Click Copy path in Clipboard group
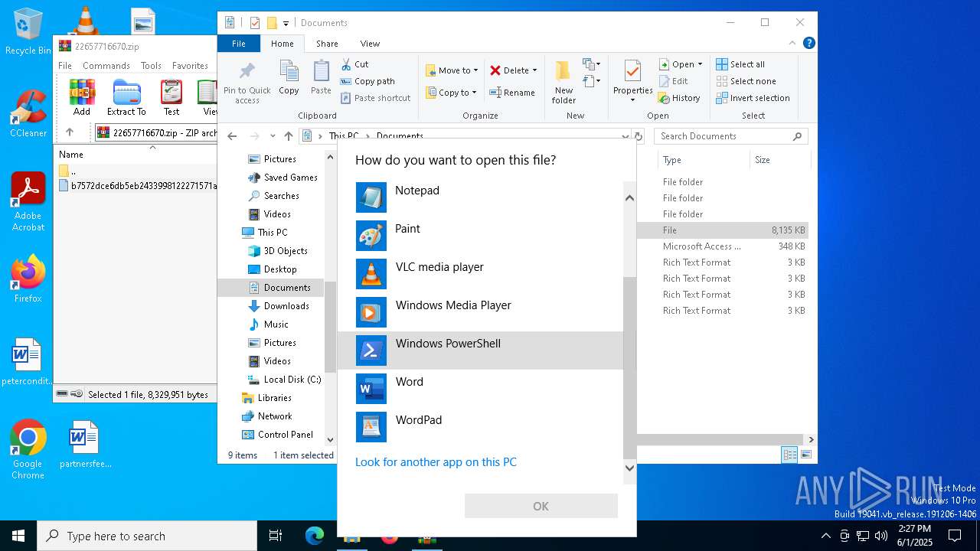This screenshot has height=551, width=980. 367,81
